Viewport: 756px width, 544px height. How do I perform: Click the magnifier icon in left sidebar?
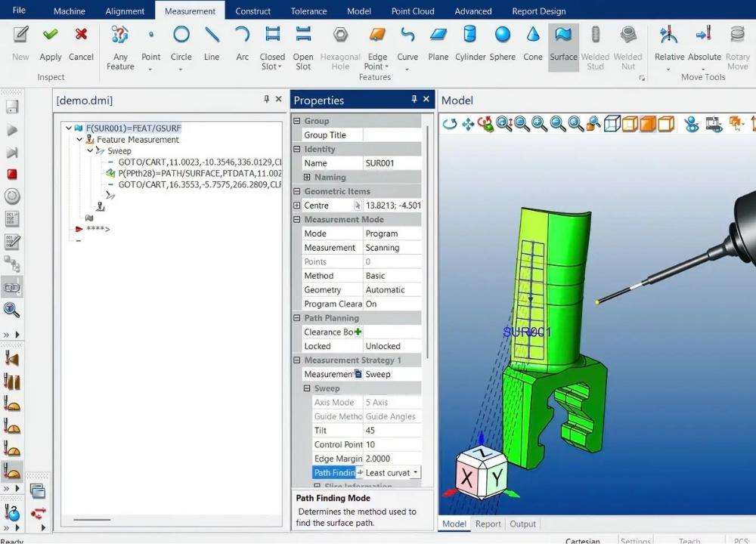click(12, 310)
